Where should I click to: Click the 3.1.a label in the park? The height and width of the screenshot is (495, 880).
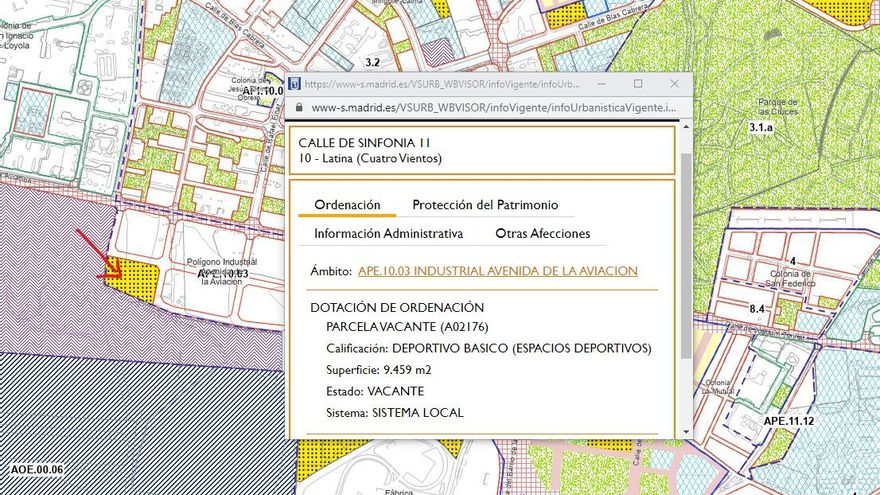tap(760, 127)
